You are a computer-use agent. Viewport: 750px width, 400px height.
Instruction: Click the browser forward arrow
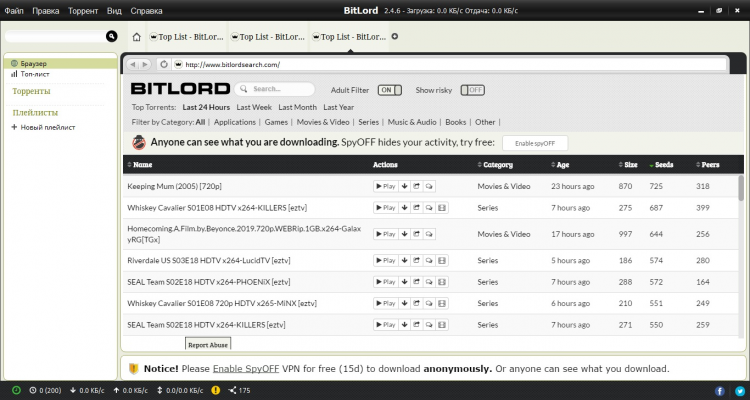pyautogui.click(x=145, y=64)
